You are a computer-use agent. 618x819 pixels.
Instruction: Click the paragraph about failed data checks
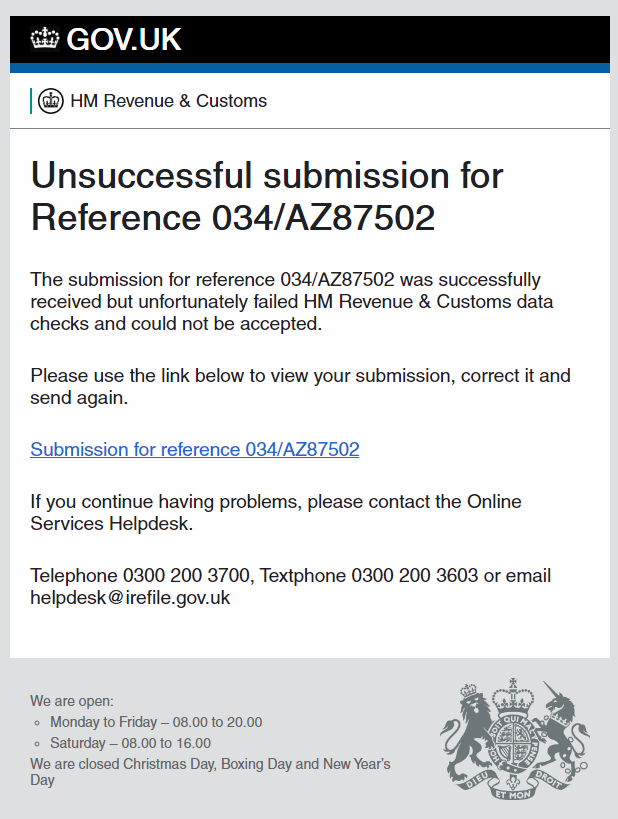point(291,301)
